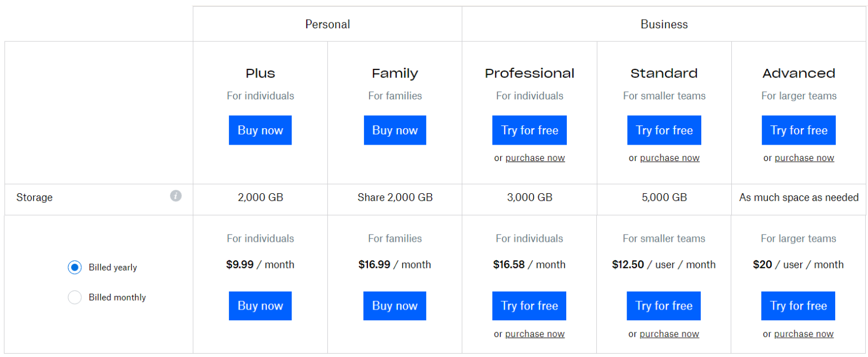Click Buy now under the Family plan
868x357 pixels.
pos(394,130)
